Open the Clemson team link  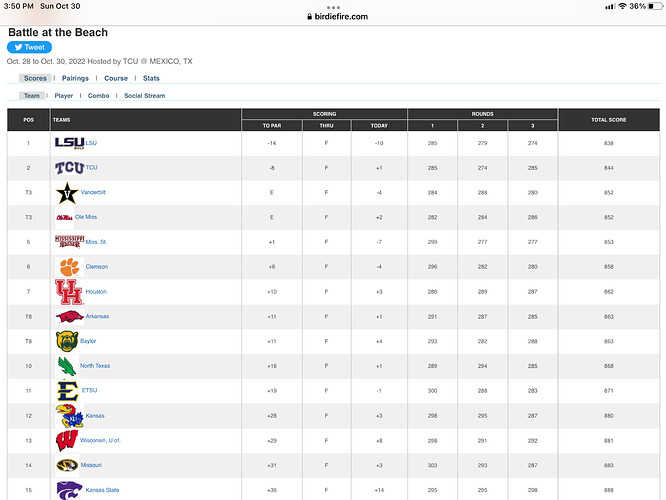[x=96, y=266]
